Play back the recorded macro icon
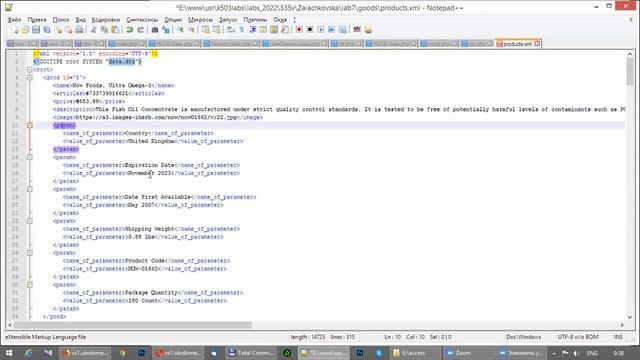This screenshot has height=360, width=640. coord(321,30)
